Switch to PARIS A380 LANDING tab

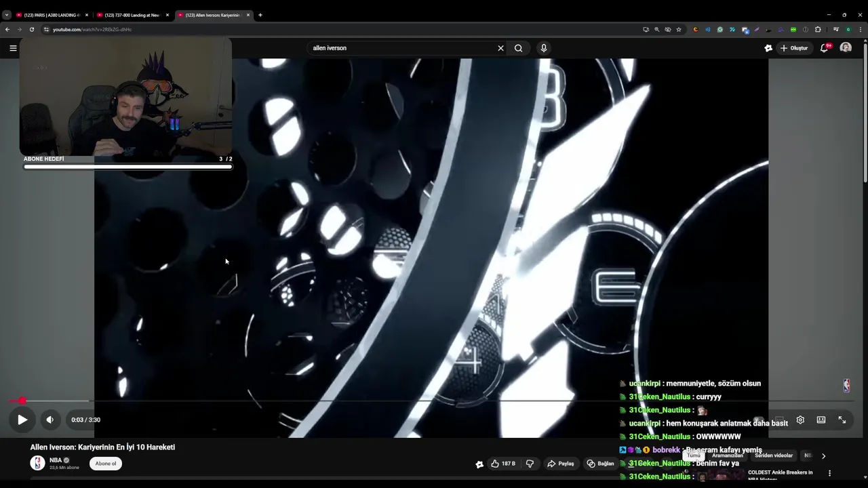(52, 15)
